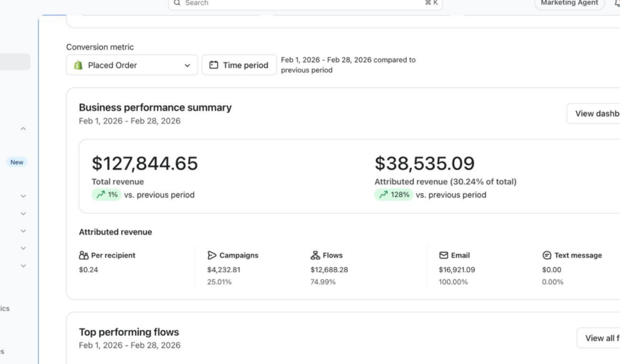Select the highlighted sidebar menu item

coord(15,62)
